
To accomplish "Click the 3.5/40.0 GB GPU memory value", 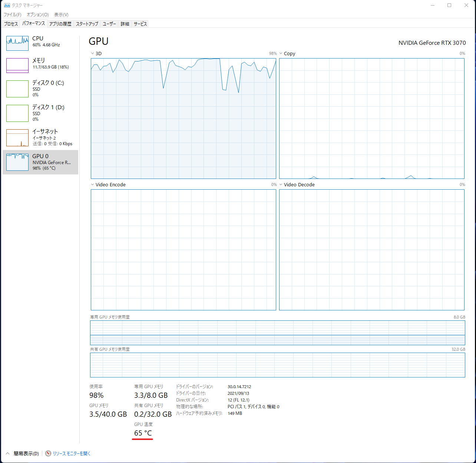I will pos(108,414).
